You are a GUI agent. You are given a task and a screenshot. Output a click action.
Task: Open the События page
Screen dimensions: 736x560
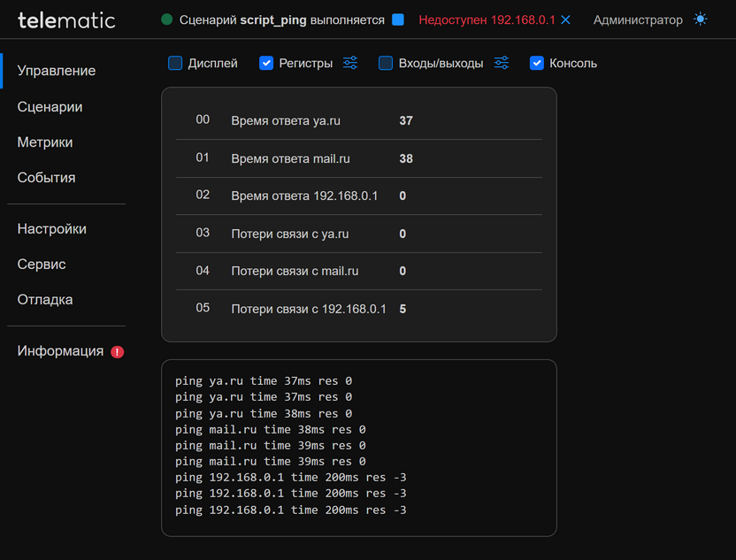click(x=46, y=178)
